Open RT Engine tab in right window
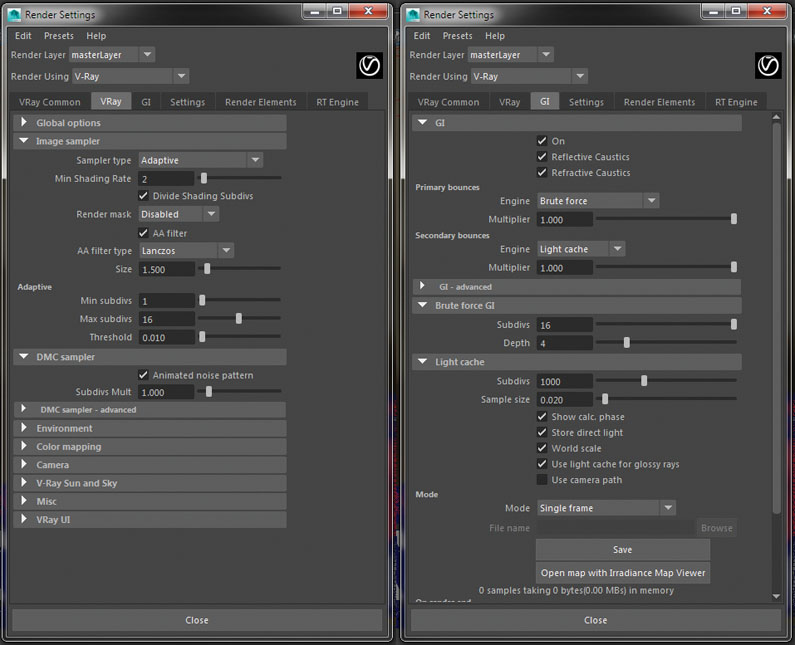This screenshot has width=795, height=645. tap(736, 102)
